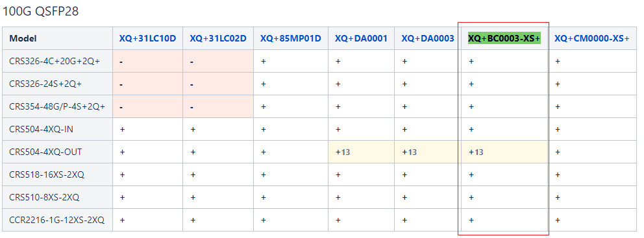Open the highlighted XQ+BC0003-XS+ link
The width and height of the screenshot is (644, 238).
pos(504,38)
